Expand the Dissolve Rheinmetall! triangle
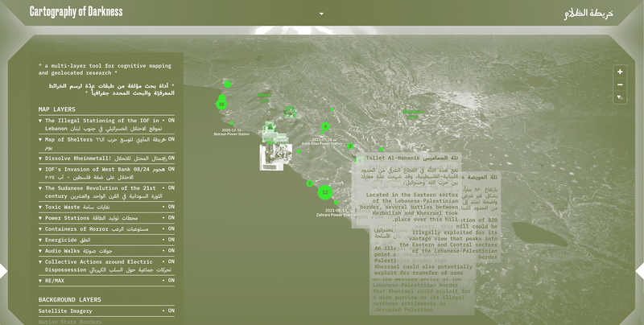The width and height of the screenshot is (644, 325). coord(40,158)
